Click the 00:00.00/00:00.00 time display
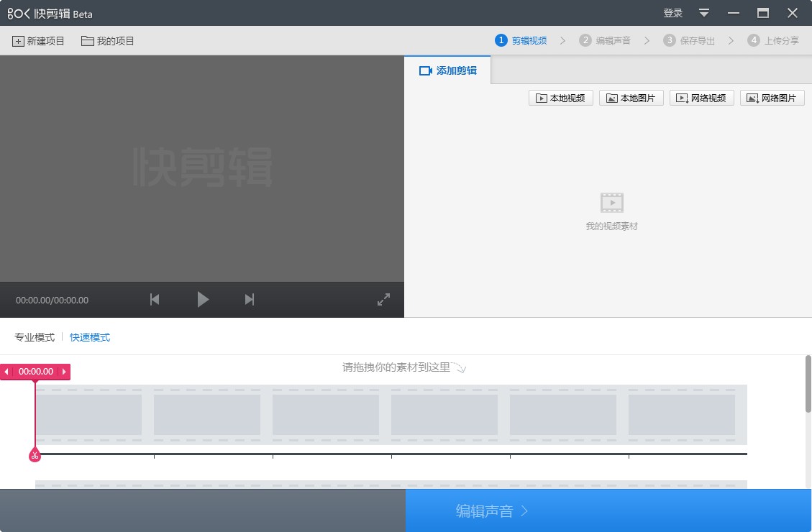812x532 pixels. [x=53, y=301]
